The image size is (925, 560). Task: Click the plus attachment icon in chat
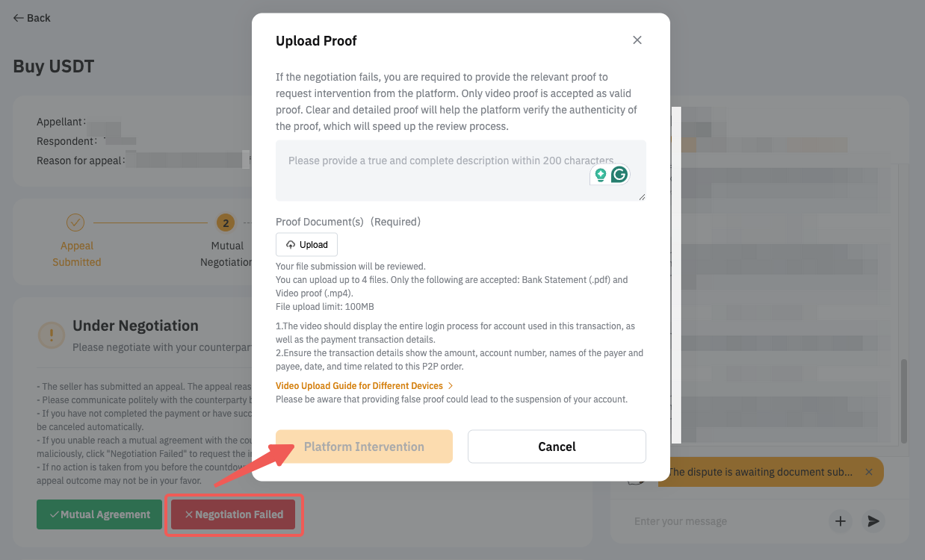pos(841,521)
